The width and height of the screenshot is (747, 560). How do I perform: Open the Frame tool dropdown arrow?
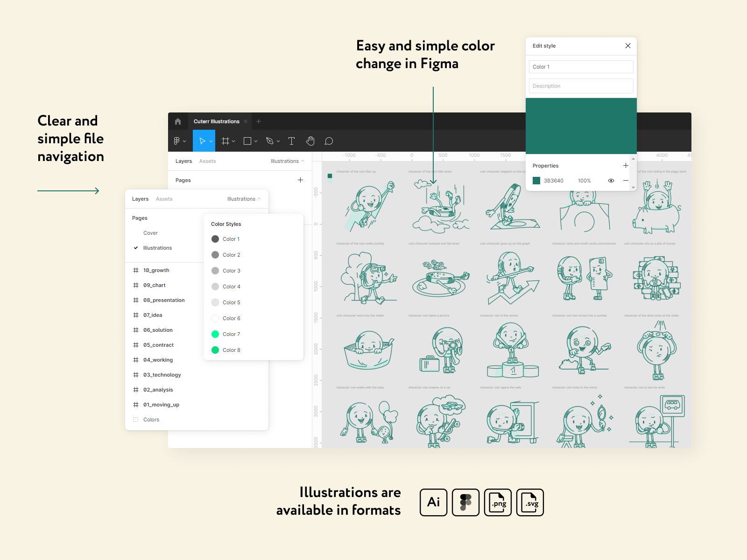pos(233,141)
